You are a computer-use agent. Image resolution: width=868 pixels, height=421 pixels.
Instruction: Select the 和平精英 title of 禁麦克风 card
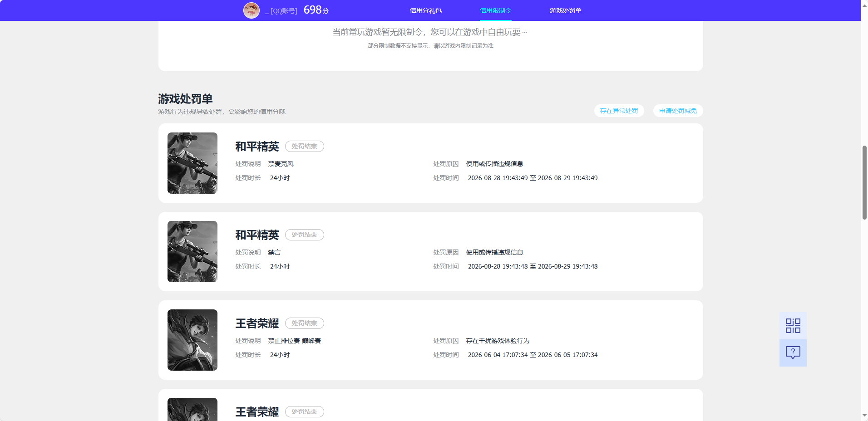tap(257, 147)
